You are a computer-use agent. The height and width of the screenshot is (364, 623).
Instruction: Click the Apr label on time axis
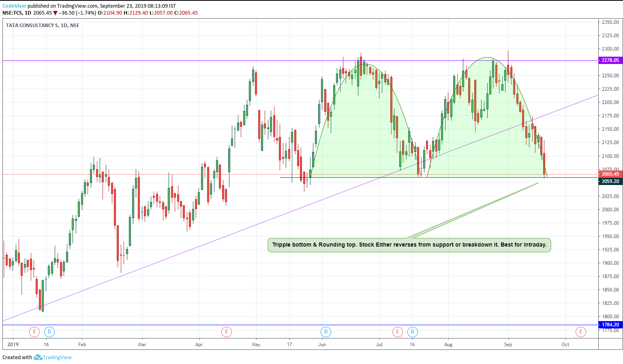point(199,345)
